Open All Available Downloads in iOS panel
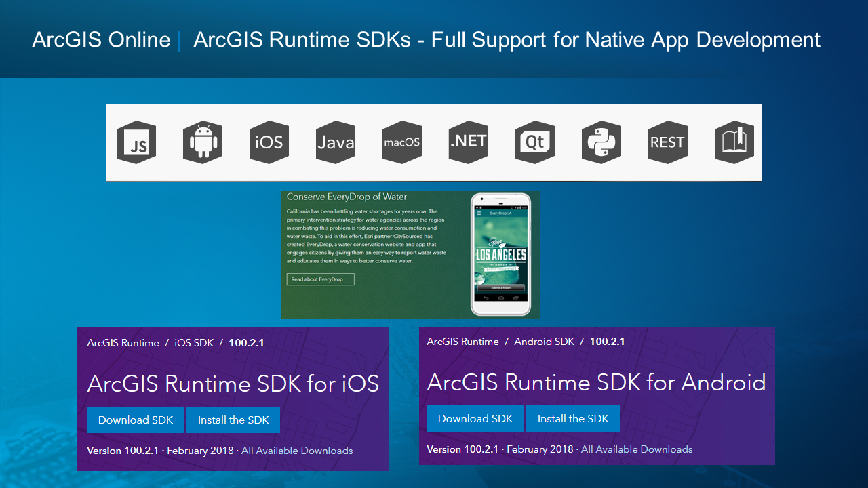Screen dimensions: 868x488 297,451
